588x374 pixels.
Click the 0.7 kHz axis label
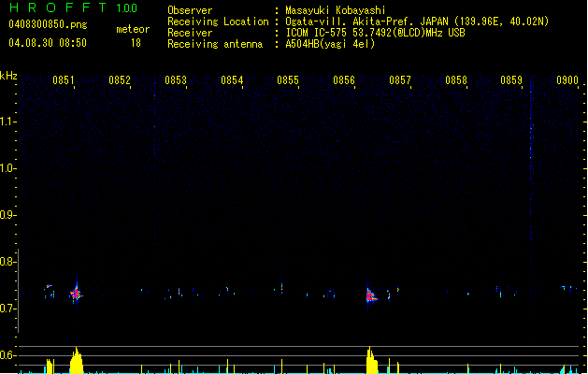(x=7, y=309)
